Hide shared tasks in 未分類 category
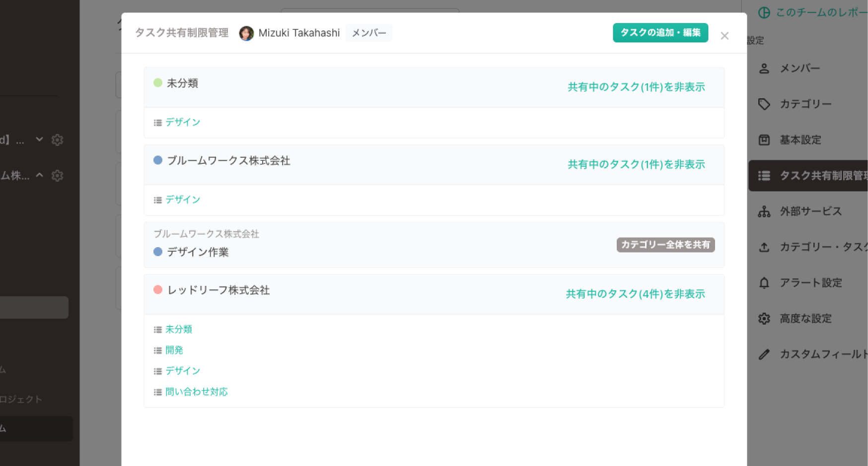 point(636,87)
